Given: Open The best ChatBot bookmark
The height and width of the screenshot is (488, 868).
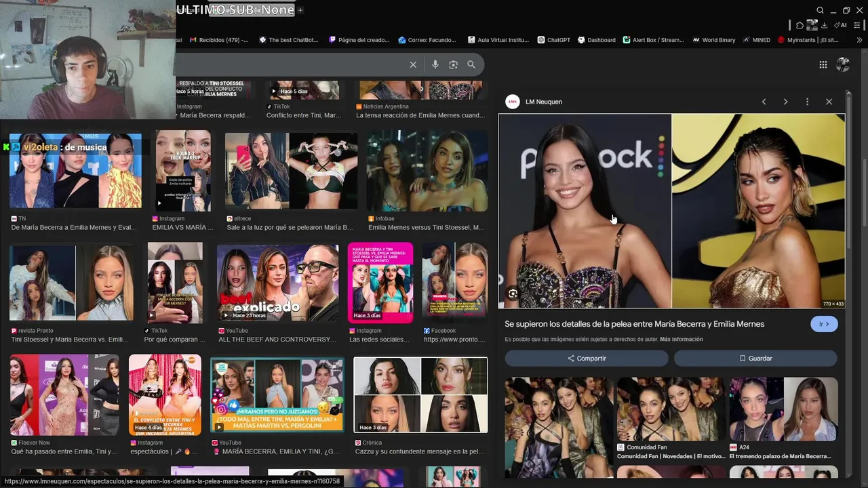Looking at the screenshot, I should [x=288, y=40].
